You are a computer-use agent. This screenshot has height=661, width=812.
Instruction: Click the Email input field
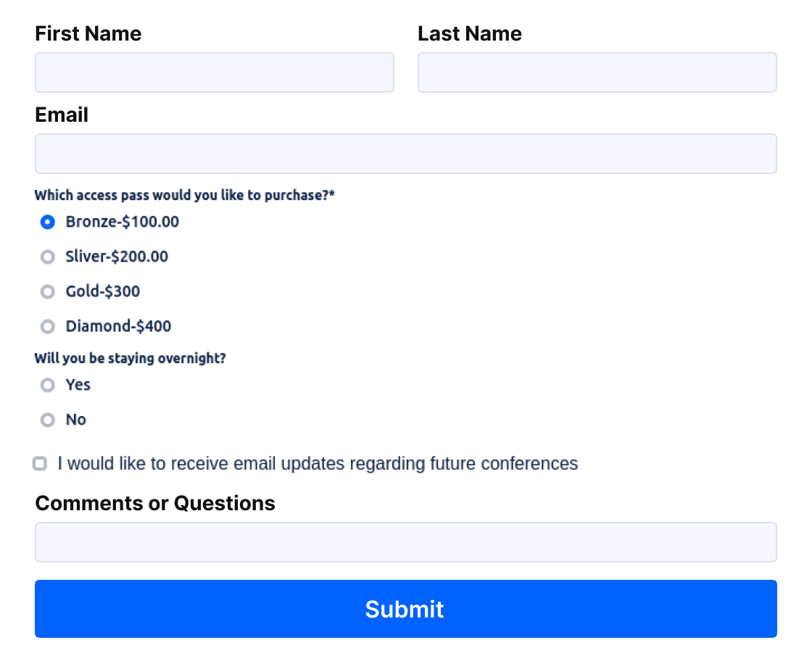tap(406, 154)
